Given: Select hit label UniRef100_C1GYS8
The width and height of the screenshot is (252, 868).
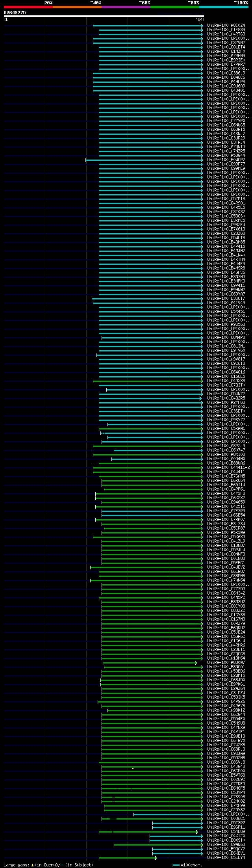Looking at the screenshot, I should pyautogui.click(x=226, y=615).
